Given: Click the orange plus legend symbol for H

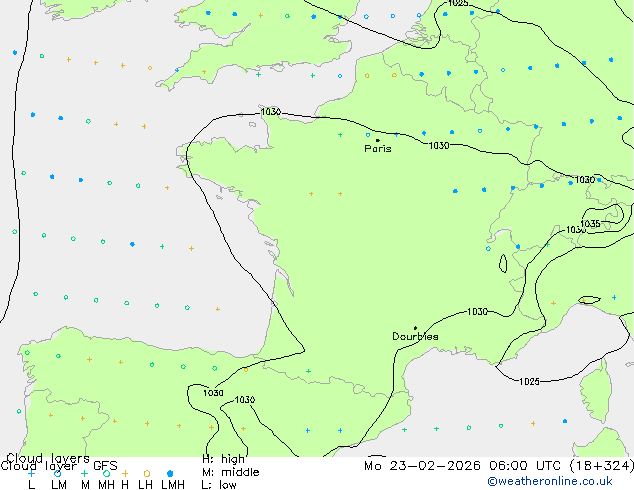Looking at the screenshot, I should tap(125, 473).
